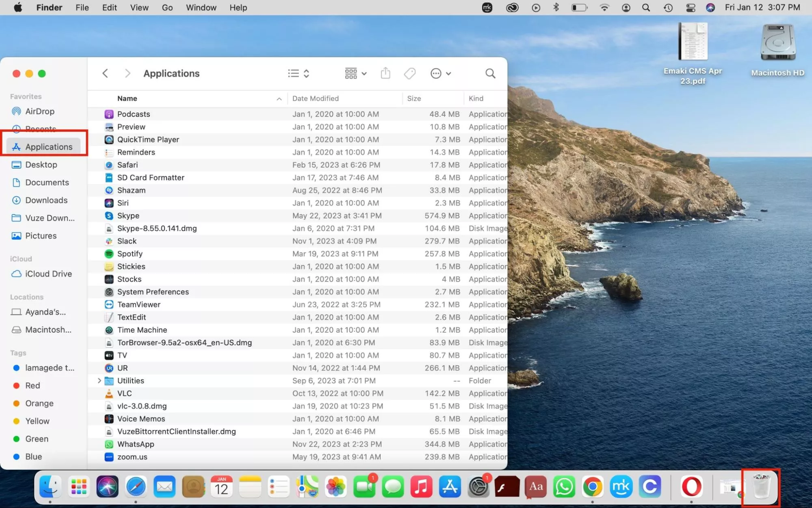The width and height of the screenshot is (812, 508).
Task: Select TorBrowser-9.5a2-osx64_en-US.dmg file
Action: pos(298,343)
